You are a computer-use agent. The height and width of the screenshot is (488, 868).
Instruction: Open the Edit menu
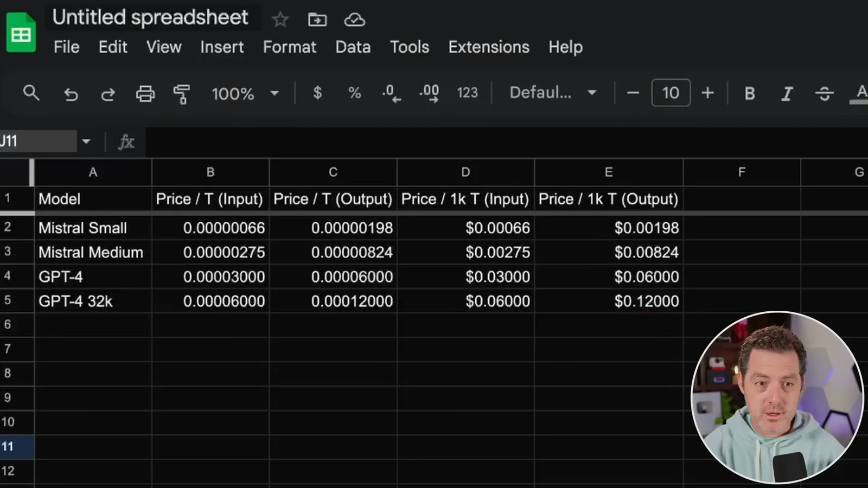point(113,47)
